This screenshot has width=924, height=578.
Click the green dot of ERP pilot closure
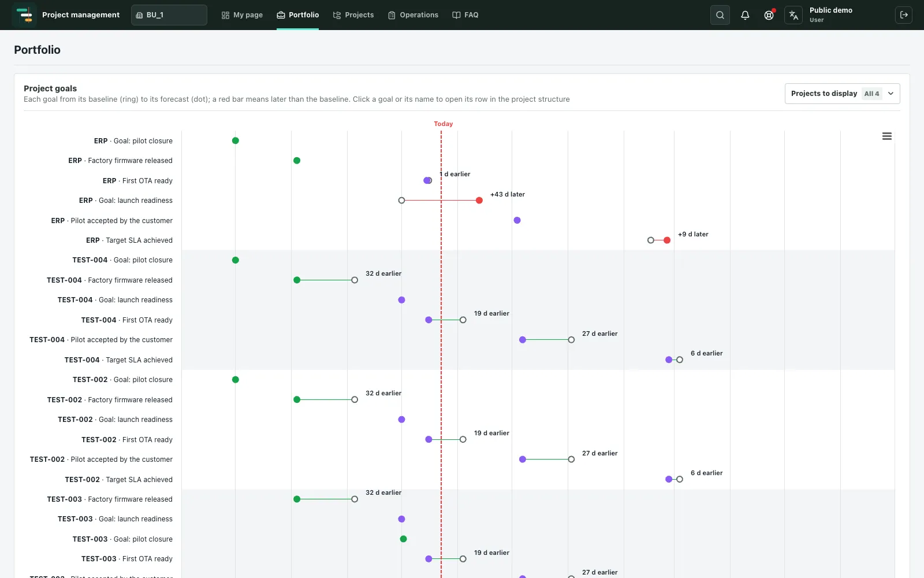point(236,140)
